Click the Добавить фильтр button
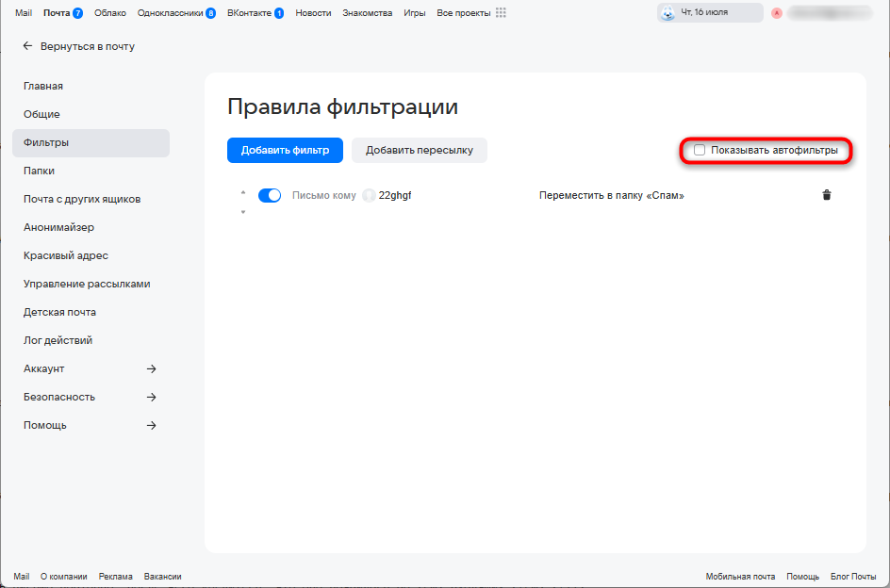Image resolution: width=890 pixels, height=588 pixels. [x=285, y=151]
